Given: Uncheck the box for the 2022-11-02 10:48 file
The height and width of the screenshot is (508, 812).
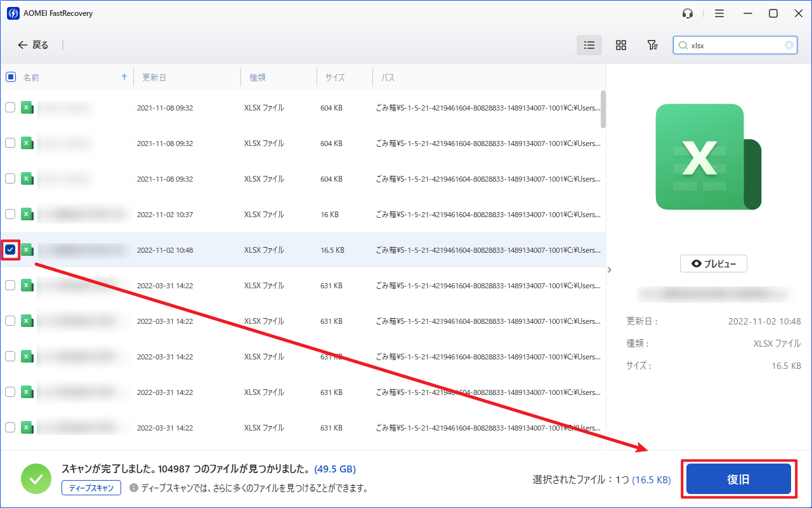Looking at the screenshot, I should click(x=10, y=250).
